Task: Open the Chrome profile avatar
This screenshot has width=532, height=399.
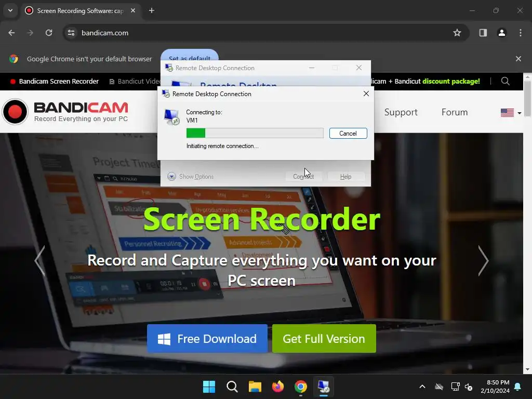Action: (502, 33)
